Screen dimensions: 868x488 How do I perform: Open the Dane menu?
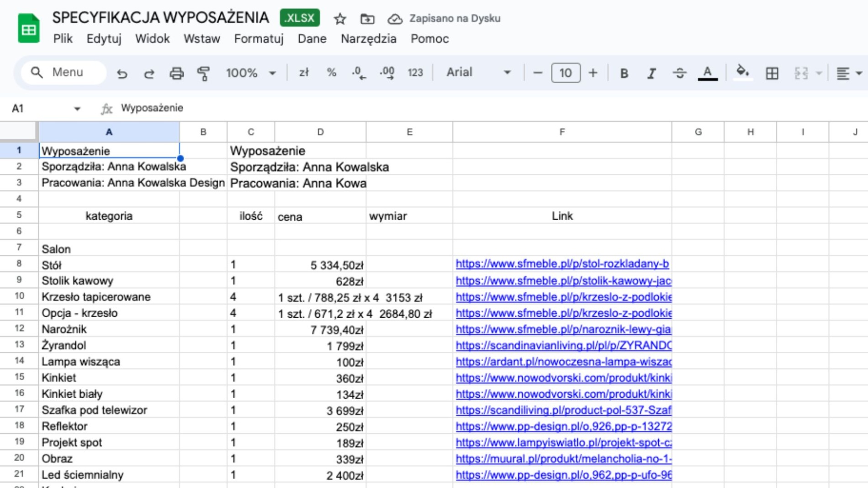pos(312,39)
